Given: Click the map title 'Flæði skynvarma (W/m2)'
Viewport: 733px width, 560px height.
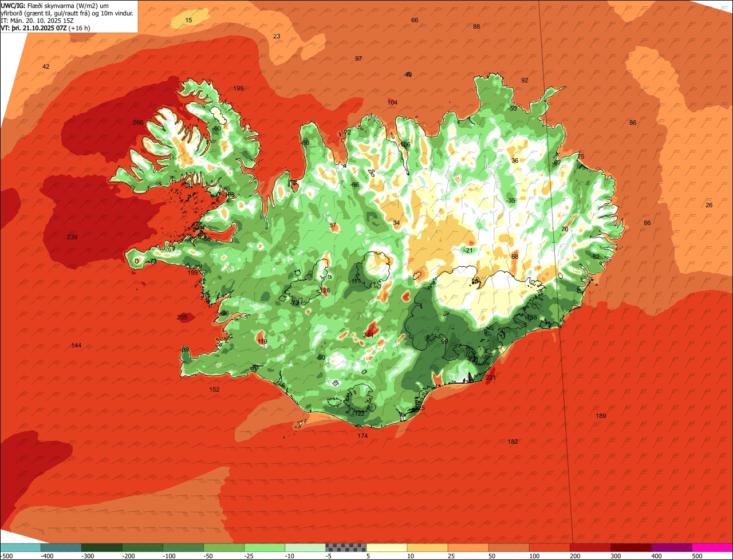Looking at the screenshot, I should point(62,5).
